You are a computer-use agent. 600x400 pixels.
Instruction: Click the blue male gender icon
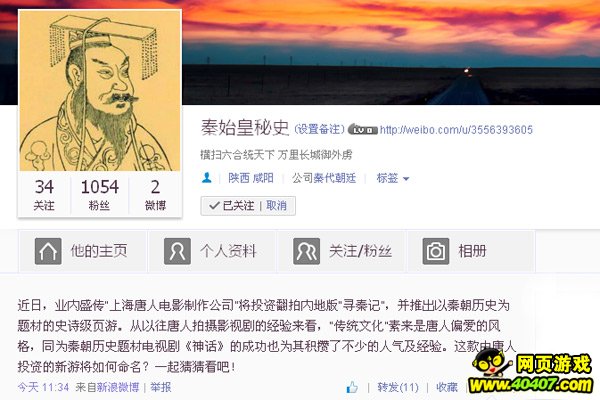click(207, 178)
